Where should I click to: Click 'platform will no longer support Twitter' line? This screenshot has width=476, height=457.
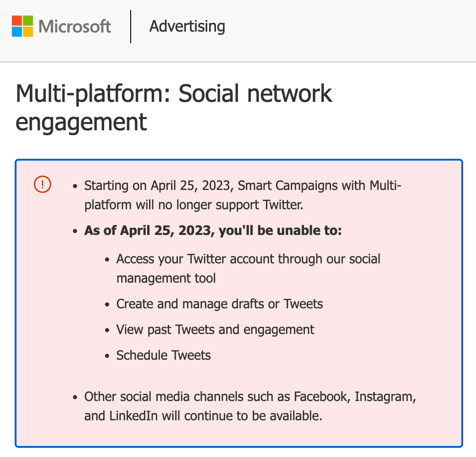[x=194, y=205]
